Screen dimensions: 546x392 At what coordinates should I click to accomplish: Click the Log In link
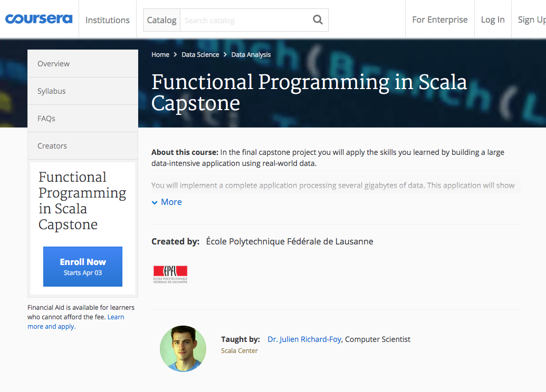pos(493,19)
